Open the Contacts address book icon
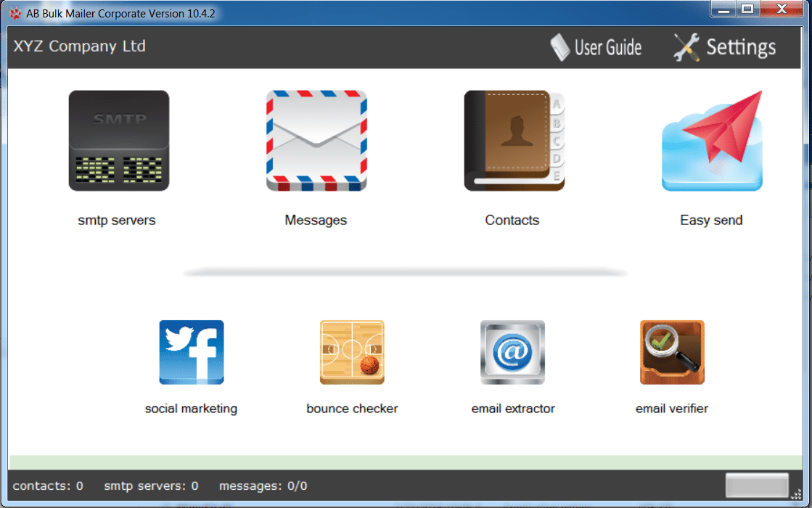 514,141
